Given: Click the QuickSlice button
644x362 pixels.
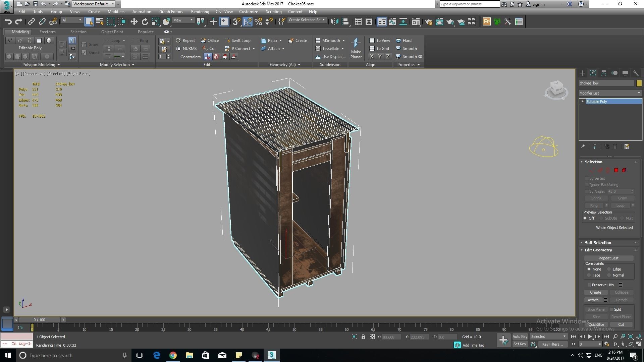Looking at the screenshot, I should pos(596,324).
